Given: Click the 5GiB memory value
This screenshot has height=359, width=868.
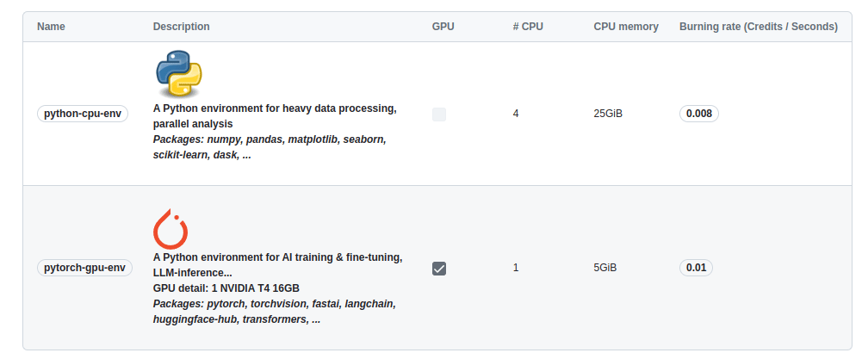Looking at the screenshot, I should [604, 268].
